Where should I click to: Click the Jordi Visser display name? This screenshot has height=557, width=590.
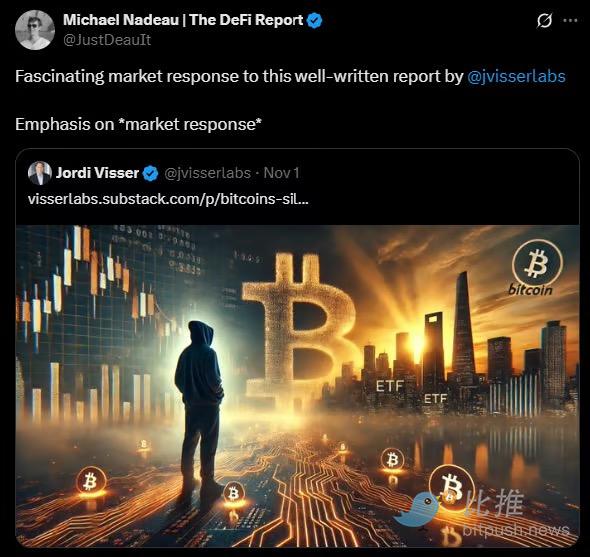click(97, 173)
